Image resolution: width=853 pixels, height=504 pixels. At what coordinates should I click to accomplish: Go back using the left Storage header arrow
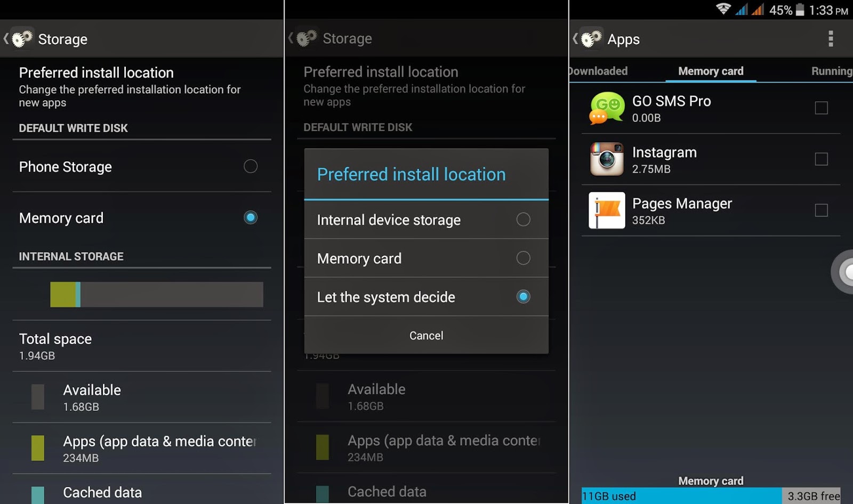(6, 38)
